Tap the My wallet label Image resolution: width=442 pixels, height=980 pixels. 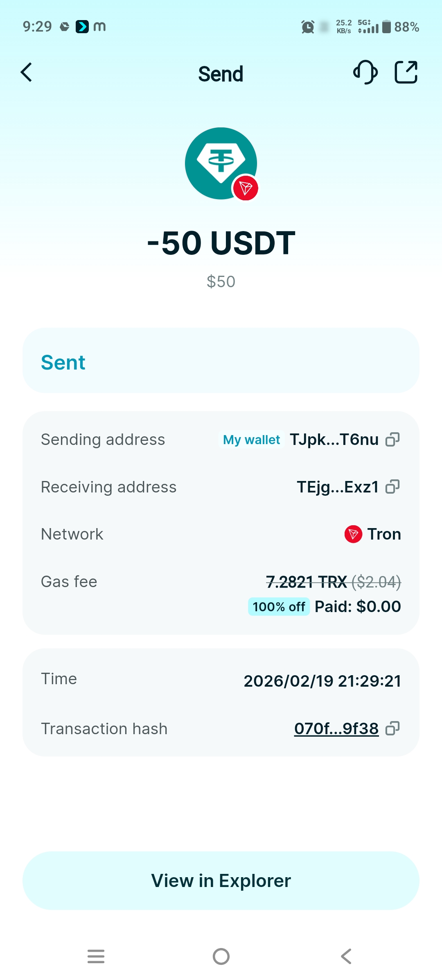coord(251,440)
